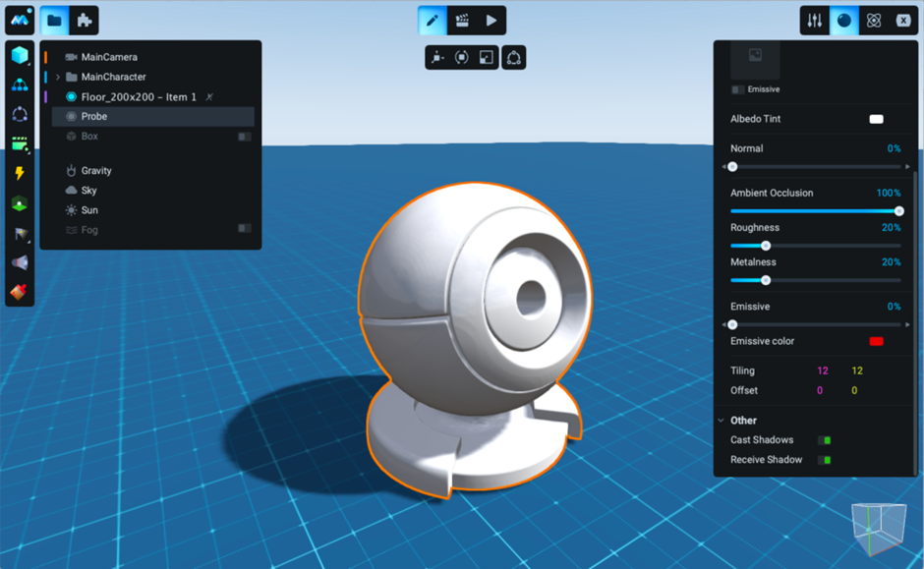
Task: Expand the MainCharacter folder
Action: [58, 77]
